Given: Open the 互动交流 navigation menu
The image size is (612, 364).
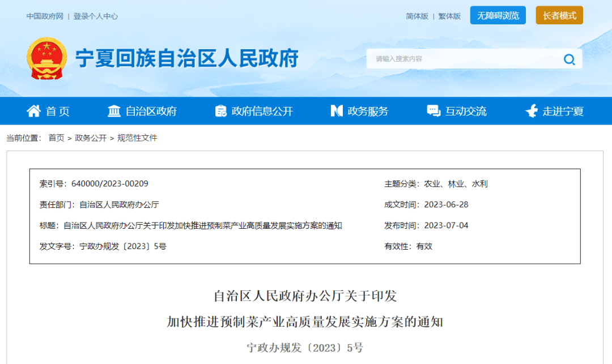Looking at the screenshot, I should [465, 112].
